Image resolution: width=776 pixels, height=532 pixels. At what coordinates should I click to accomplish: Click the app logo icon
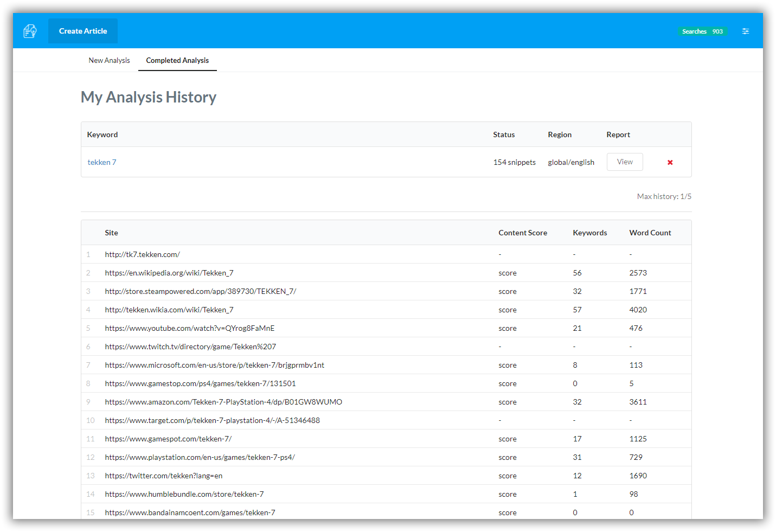pyautogui.click(x=30, y=31)
